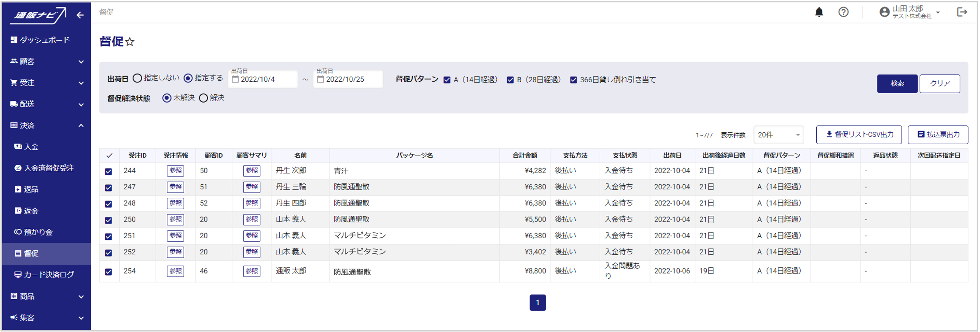
Task: Click the 督促リストCSV出力 button
Action: coord(859,135)
